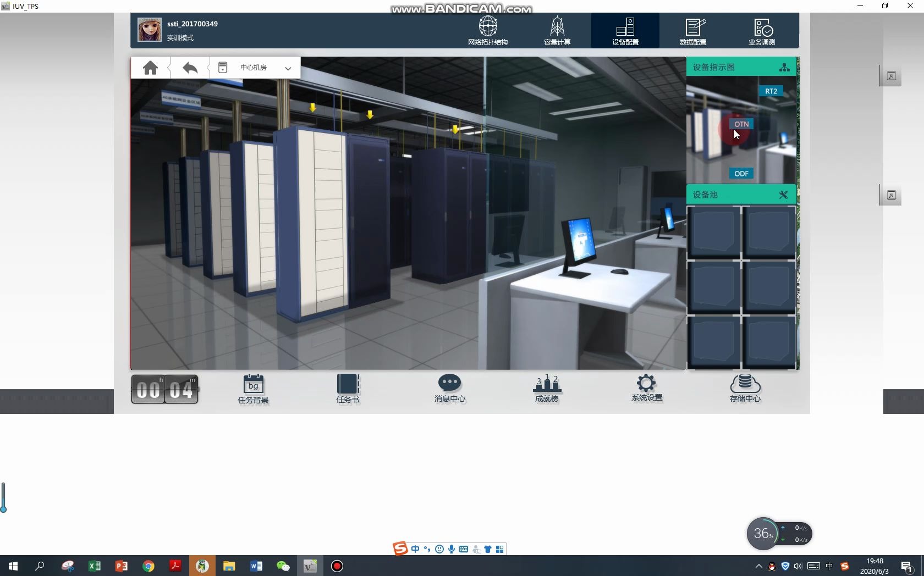Launch Google Chrome from the taskbar
924x576 pixels.
148,566
